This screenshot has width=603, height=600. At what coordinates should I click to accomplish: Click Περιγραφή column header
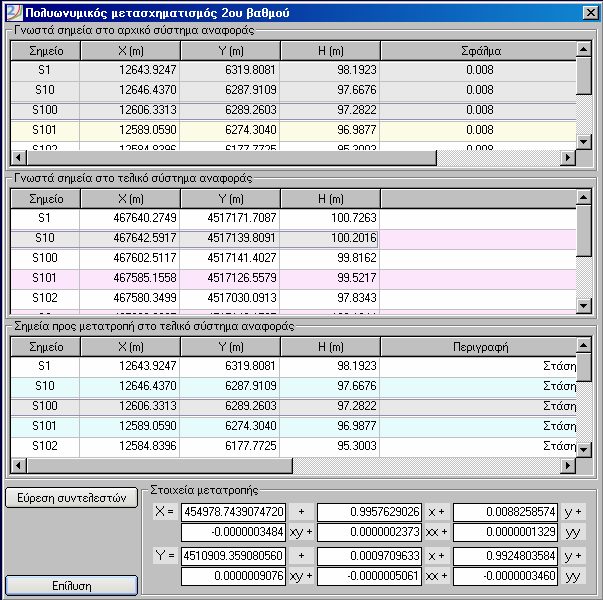478,347
